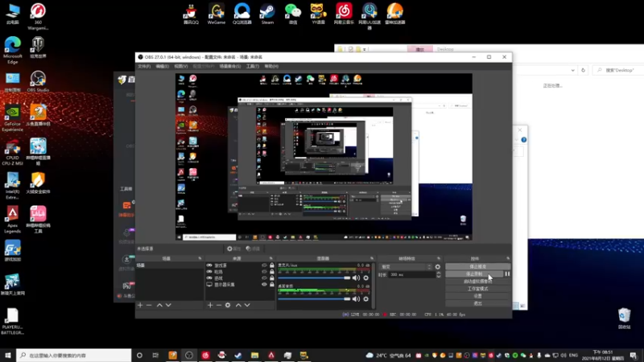Move source down in Sources toolbar
Viewport: 644px width, 362px height.
(x=247, y=305)
